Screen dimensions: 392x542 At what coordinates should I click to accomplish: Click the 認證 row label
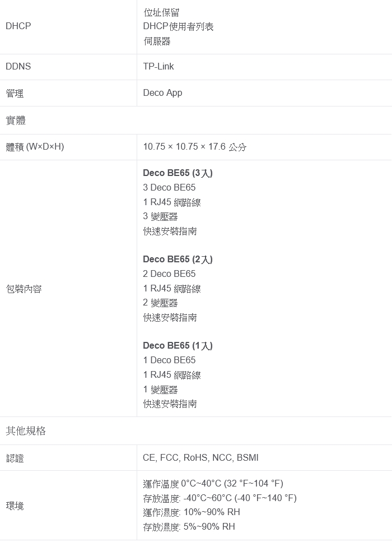click(15, 458)
